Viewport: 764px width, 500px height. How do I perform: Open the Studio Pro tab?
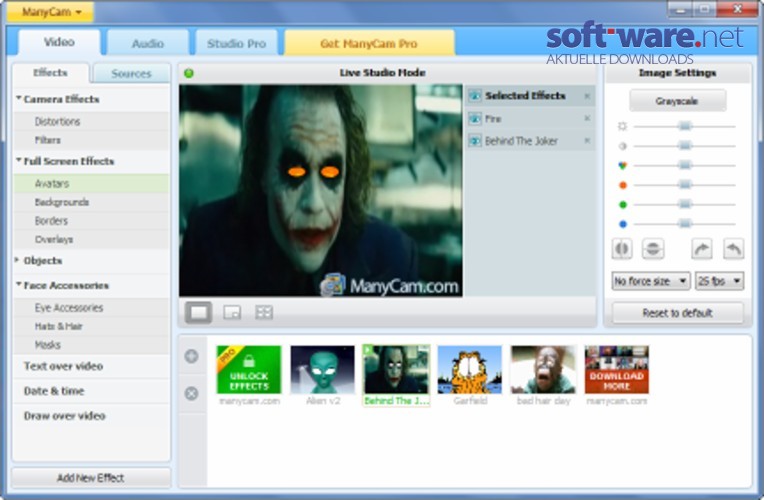coord(236,43)
